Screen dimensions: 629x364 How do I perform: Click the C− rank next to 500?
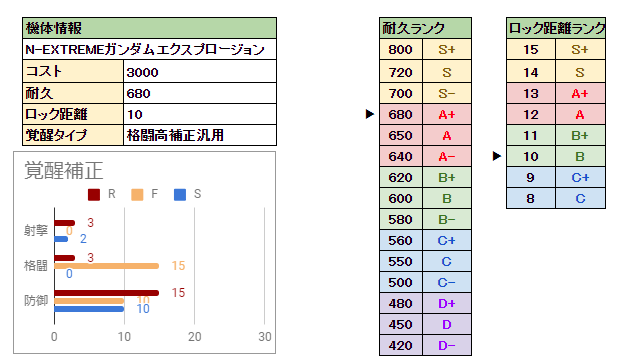point(447,282)
